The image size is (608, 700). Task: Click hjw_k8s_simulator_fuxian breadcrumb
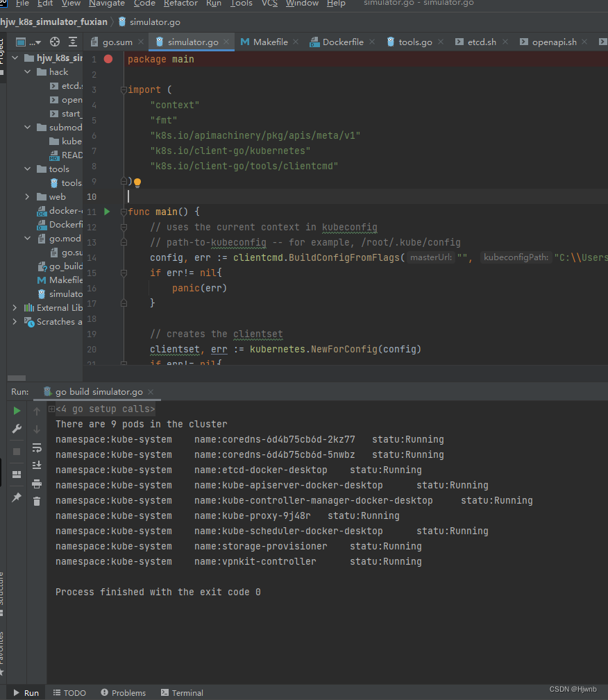53,22
